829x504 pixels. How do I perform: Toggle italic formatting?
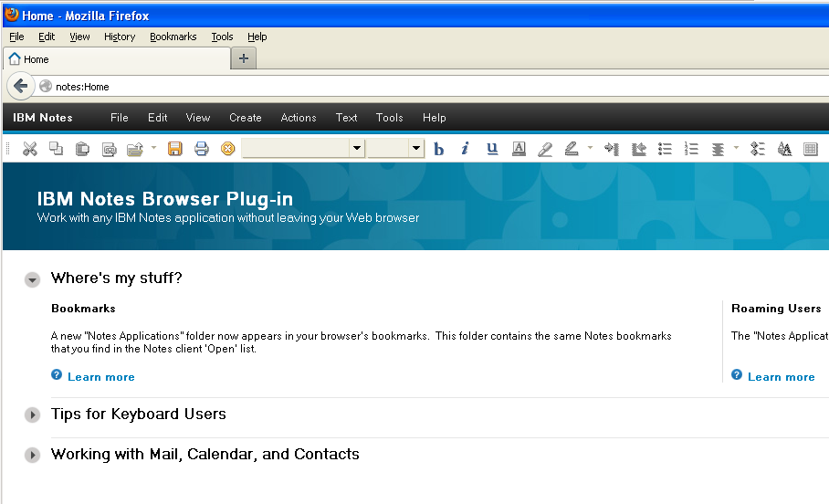coord(466,149)
